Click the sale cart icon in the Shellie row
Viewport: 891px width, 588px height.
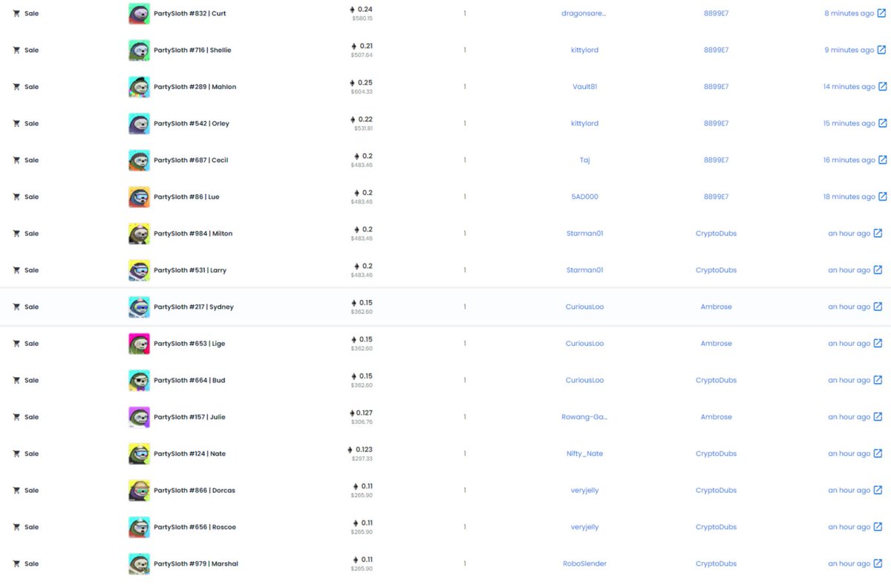pyautogui.click(x=16, y=50)
